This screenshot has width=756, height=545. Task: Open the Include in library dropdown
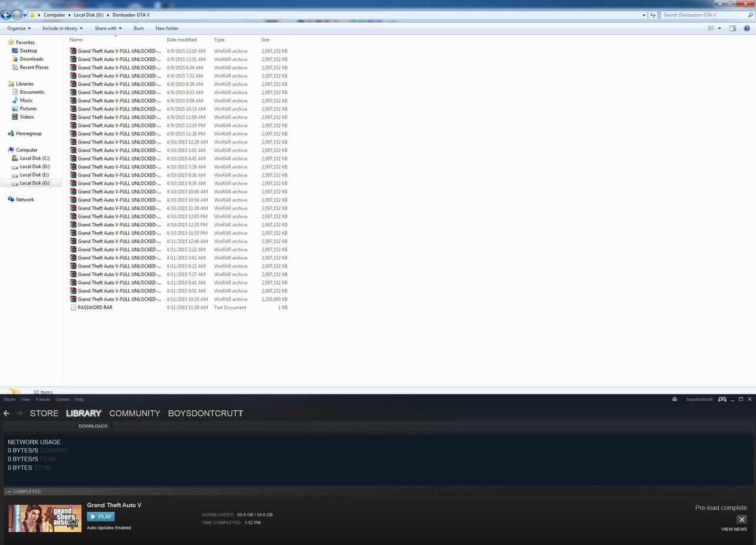(63, 28)
